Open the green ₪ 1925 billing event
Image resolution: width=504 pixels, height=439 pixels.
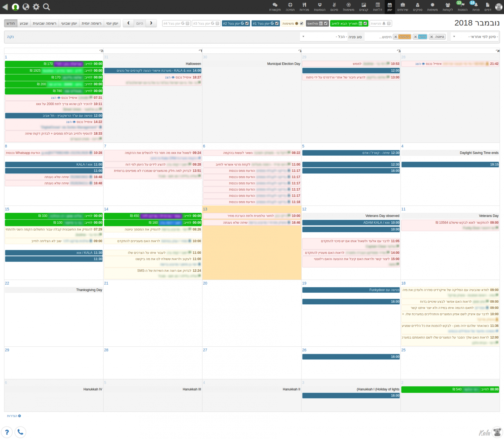click(54, 70)
